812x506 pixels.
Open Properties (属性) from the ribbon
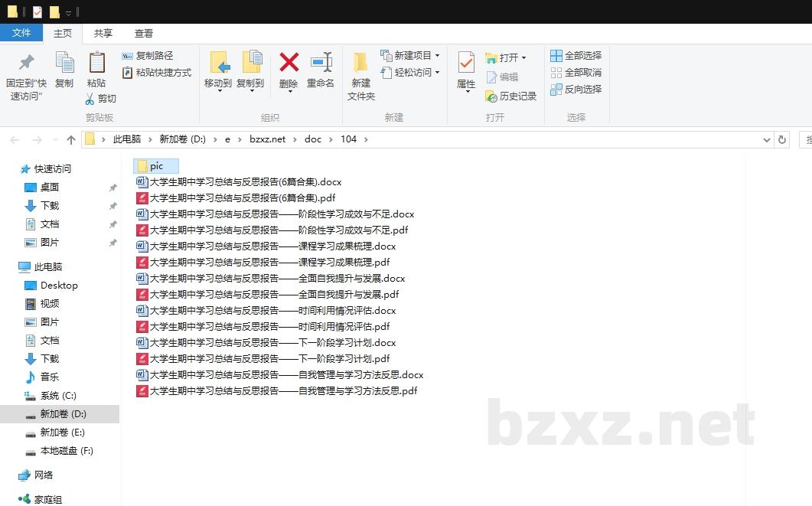pyautogui.click(x=466, y=63)
